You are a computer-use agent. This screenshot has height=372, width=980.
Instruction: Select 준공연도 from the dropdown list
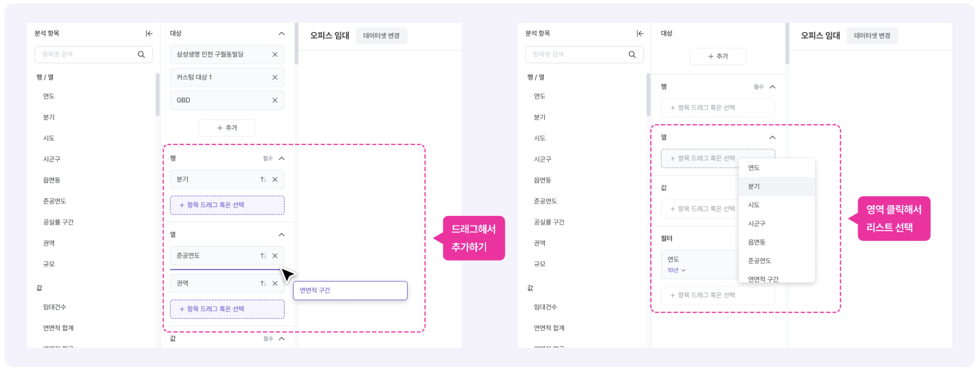click(x=759, y=261)
